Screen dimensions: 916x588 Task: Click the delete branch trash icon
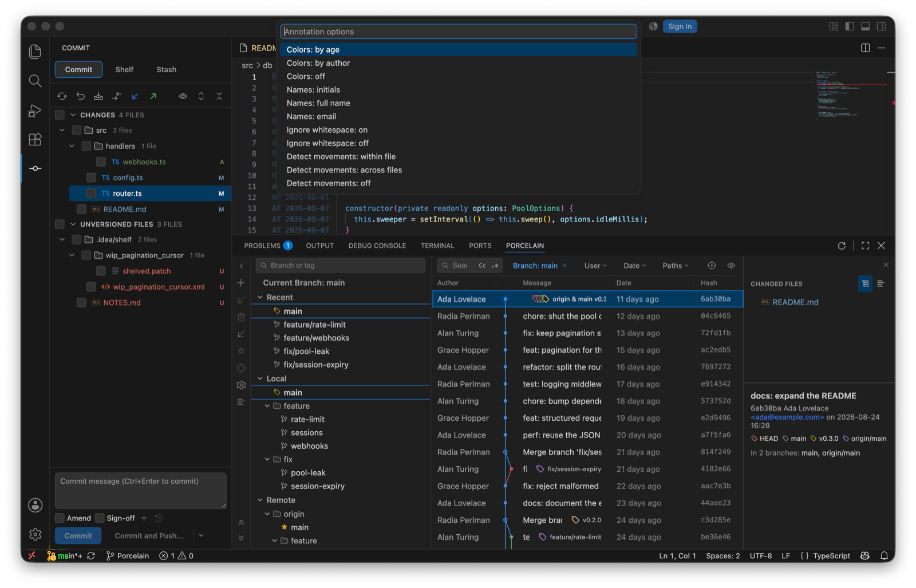click(x=241, y=317)
